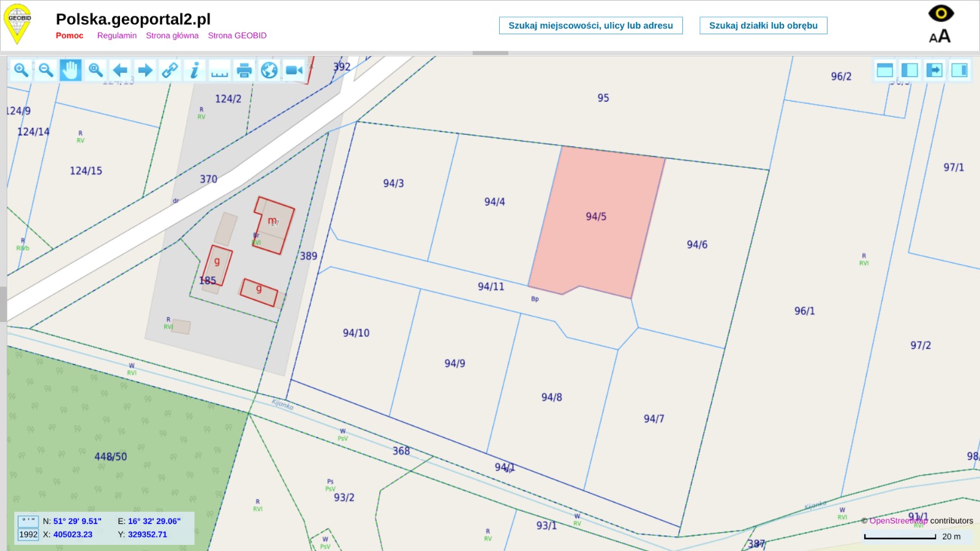The image size is (980, 551).
Task: Select the zoom out magnifier tool
Action: (x=46, y=70)
